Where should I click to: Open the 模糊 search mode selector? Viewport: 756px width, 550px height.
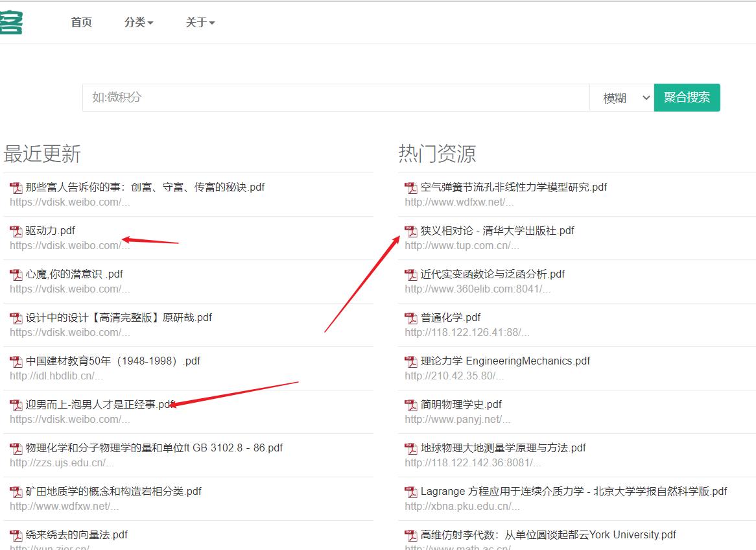(621, 97)
